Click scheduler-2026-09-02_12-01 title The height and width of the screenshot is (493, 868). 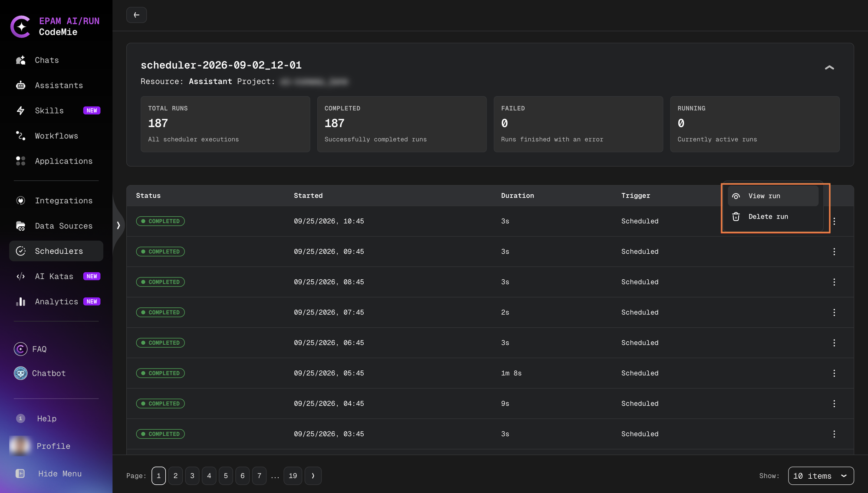click(x=221, y=65)
